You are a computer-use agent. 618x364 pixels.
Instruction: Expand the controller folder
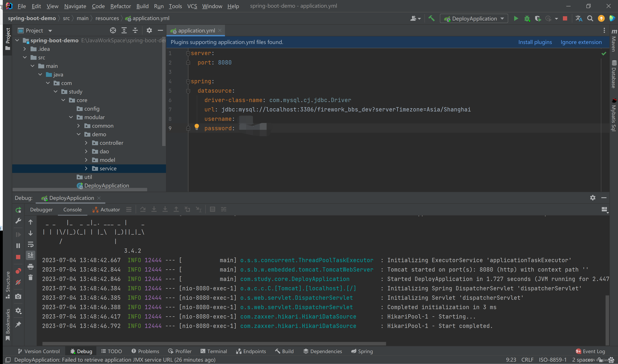click(x=86, y=143)
